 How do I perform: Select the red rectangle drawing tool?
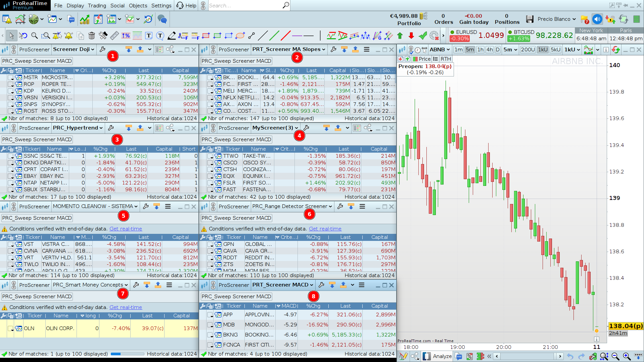[x=206, y=36]
